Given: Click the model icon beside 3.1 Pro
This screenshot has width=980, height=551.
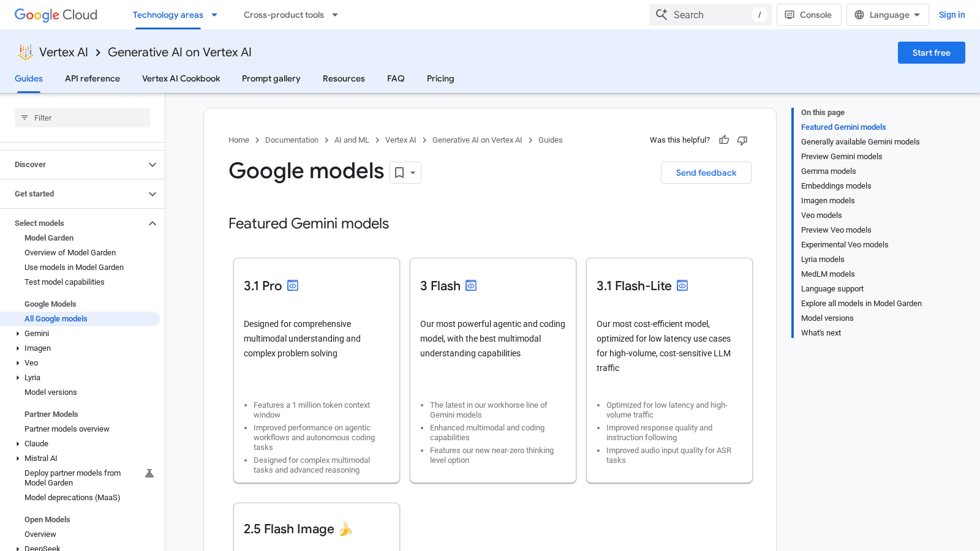Looking at the screenshot, I should click(293, 285).
